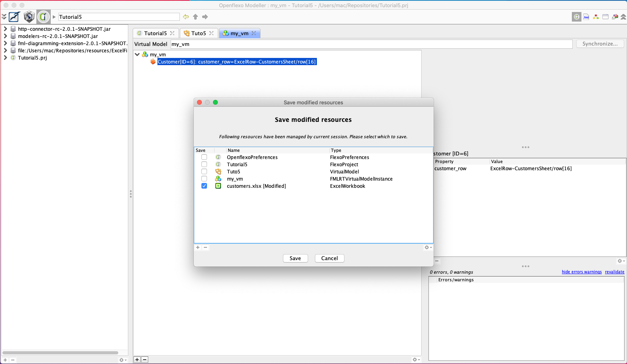Open gear menu under left resources panel
This screenshot has width=627, height=364.
click(x=123, y=360)
